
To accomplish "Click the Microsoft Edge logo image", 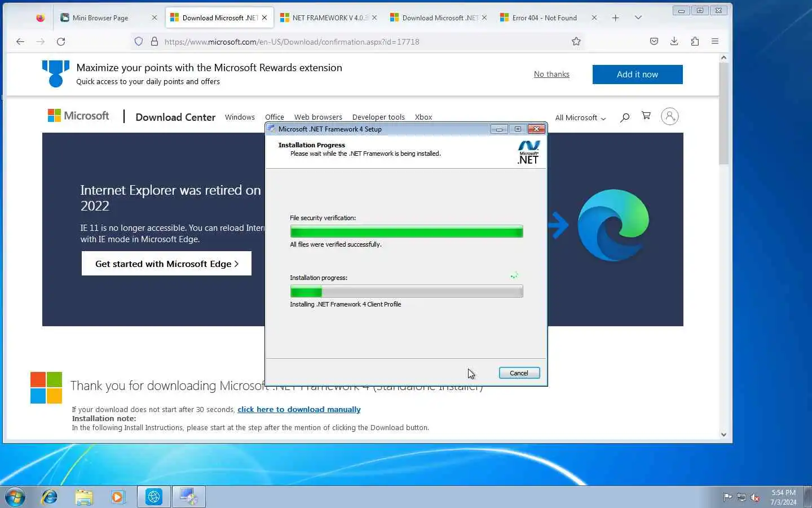I will (614, 226).
